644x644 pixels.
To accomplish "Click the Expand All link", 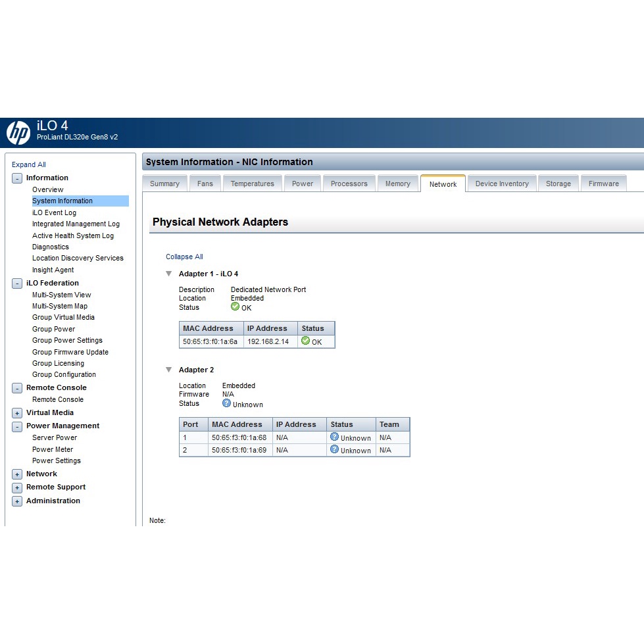I will pyautogui.click(x=29, y=164).
